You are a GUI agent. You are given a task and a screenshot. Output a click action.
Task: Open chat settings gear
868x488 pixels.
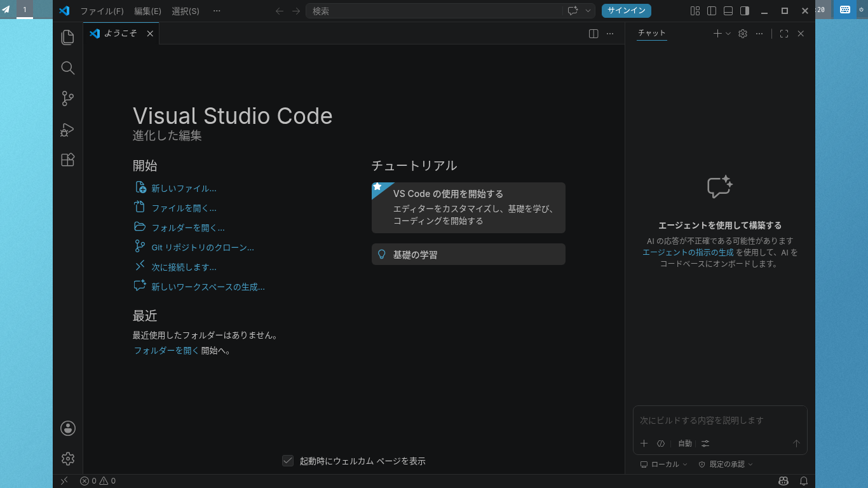(x=743, y=34)
